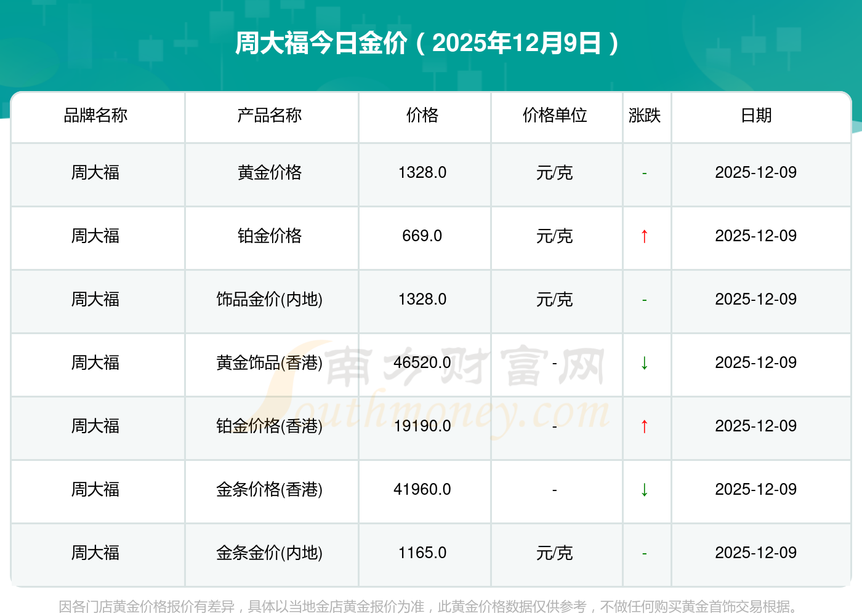Click date 2025-12-09 in the 669.0 row
862x616 pixels.
pos(756,236)
